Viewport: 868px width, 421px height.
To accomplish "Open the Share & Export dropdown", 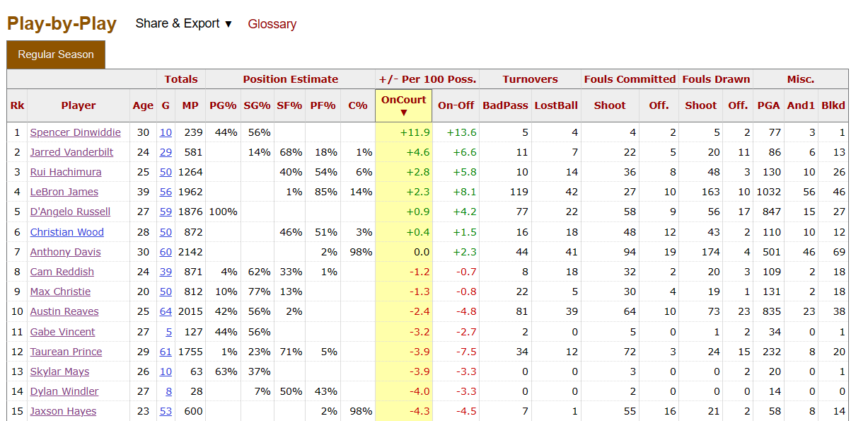I will tap(183, 23).
